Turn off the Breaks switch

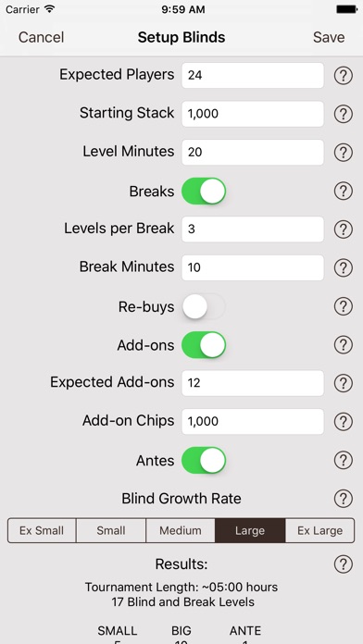pos(204,191)
